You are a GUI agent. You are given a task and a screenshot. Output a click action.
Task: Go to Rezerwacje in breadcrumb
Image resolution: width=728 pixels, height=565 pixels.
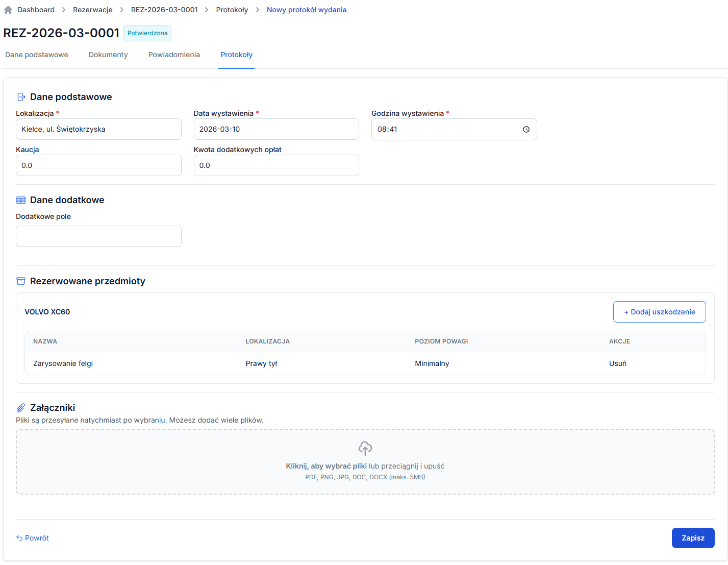[x=93, y=10]
